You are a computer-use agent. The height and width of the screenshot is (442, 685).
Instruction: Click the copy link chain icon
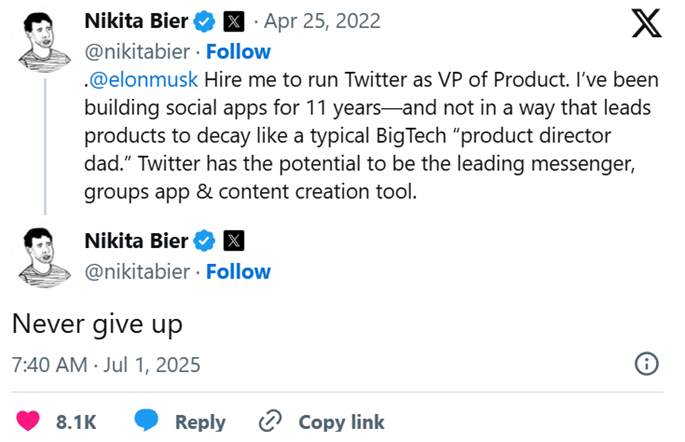[270, 421]
